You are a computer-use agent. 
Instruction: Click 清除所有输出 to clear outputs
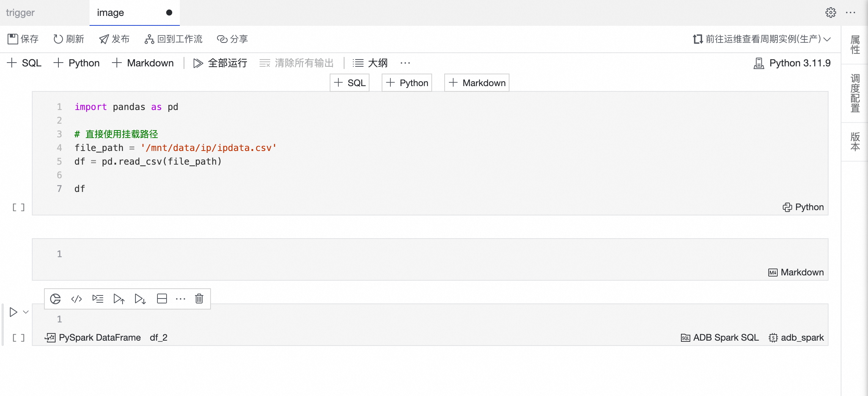296,63
